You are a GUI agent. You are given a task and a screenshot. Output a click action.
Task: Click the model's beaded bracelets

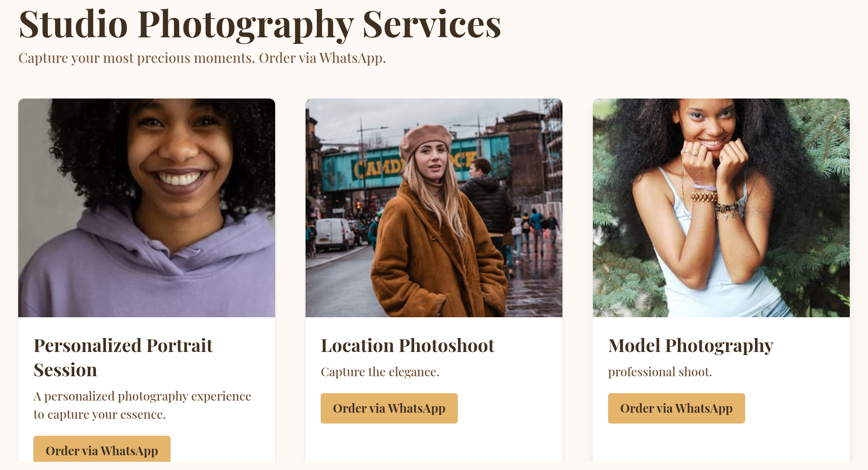tap(704, 197)
